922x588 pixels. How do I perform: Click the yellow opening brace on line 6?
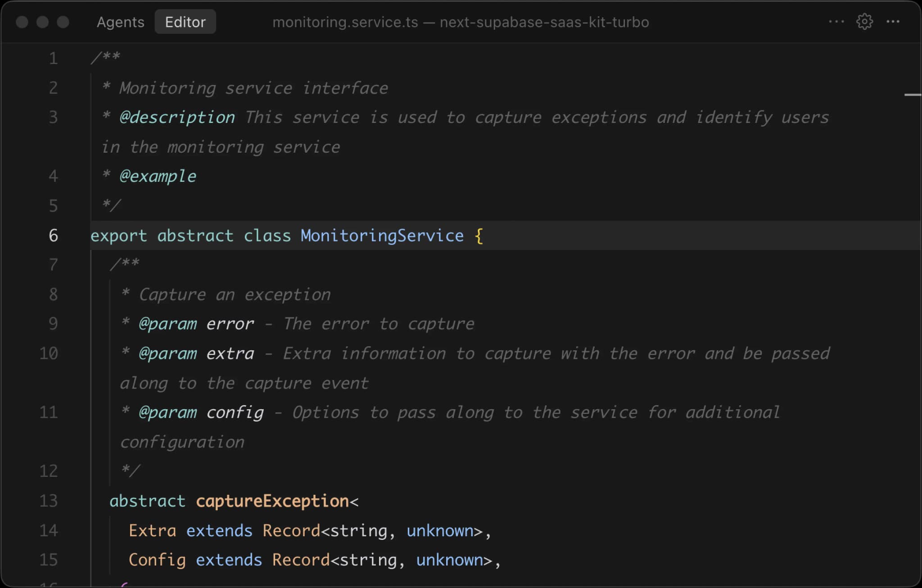[x=479, y=235]
